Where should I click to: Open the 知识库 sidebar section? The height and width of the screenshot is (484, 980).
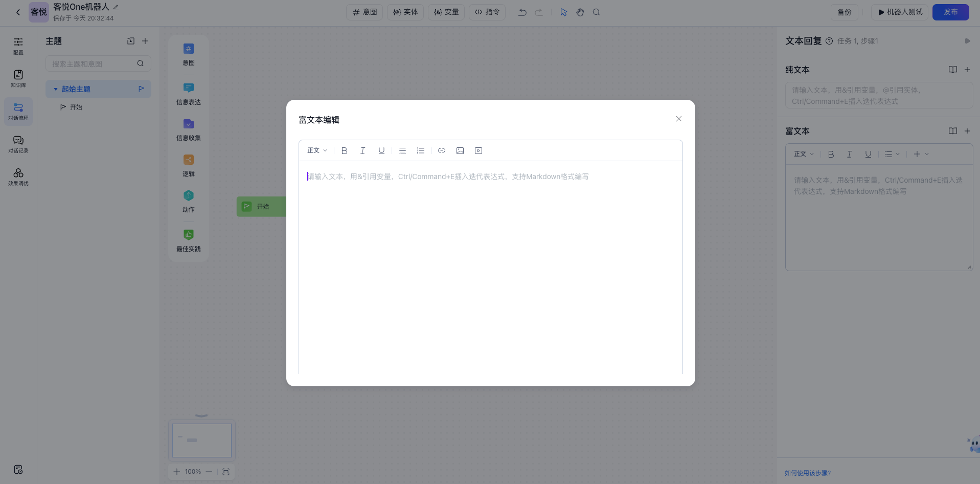coord(18,79)
